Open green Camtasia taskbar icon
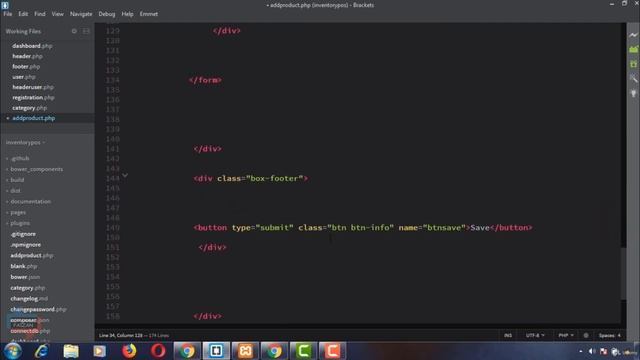 pos(303,351)
